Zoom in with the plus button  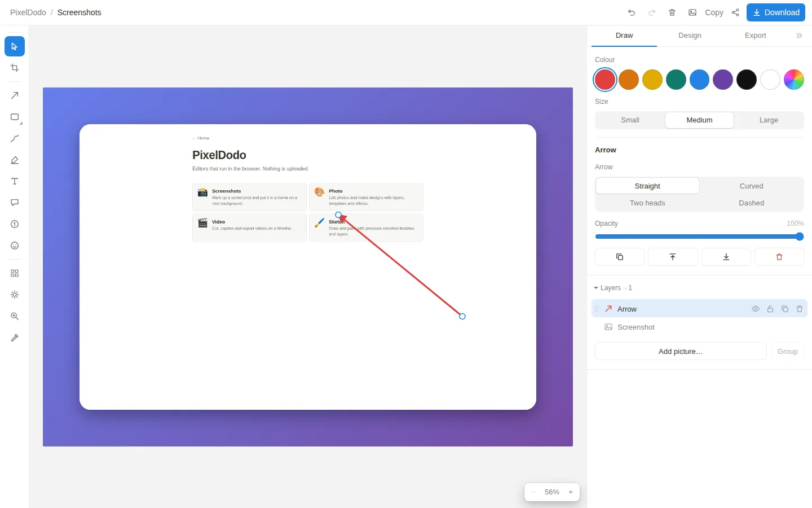[x=571, y=492]
